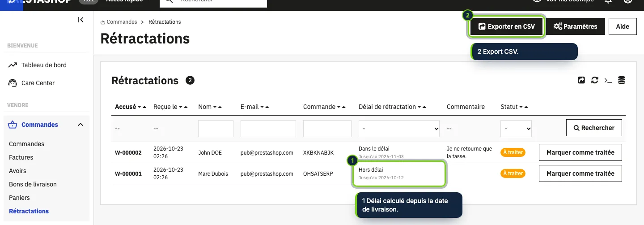Collapse the sidebar menu with the arrow icon
This screenshot has width=644, height=225.
point(80,20)
